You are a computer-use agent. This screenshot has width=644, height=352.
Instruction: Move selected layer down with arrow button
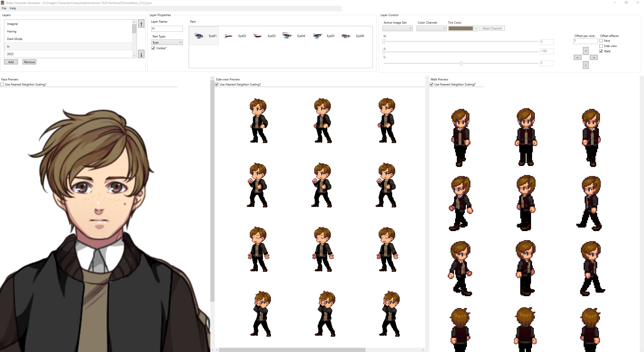point(141,54)
